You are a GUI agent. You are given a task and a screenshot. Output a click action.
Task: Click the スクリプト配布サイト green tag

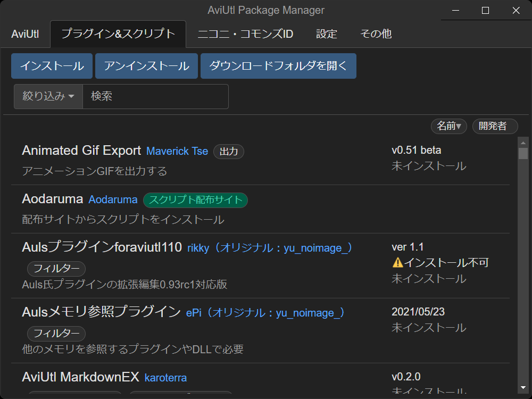point(195,200)
